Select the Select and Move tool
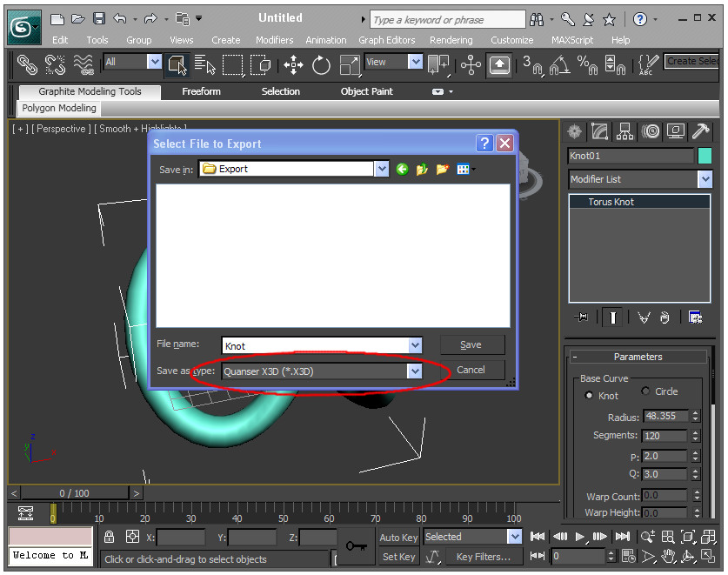The height and width of the screenshot is (575, 728). pyautogui.click(x=293, y=65)
